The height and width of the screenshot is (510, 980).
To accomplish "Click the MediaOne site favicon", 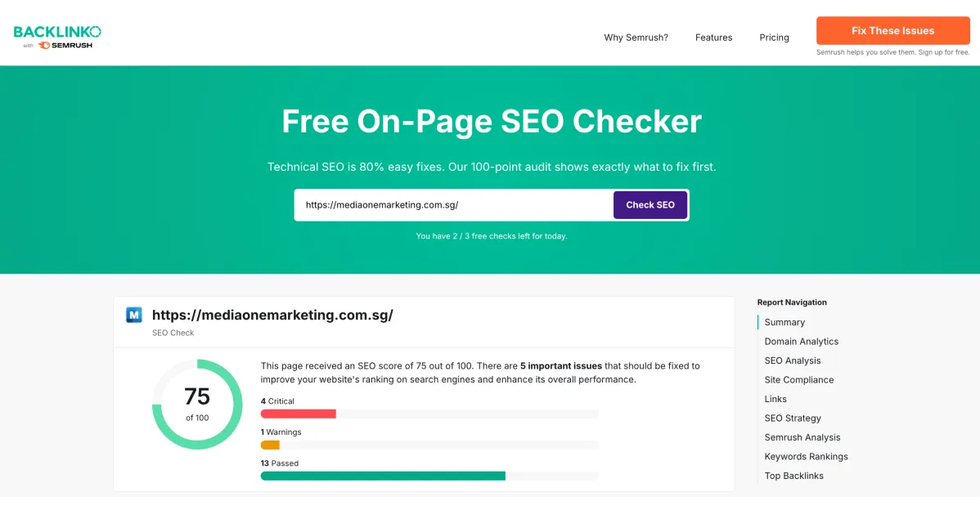I will 133,315.
